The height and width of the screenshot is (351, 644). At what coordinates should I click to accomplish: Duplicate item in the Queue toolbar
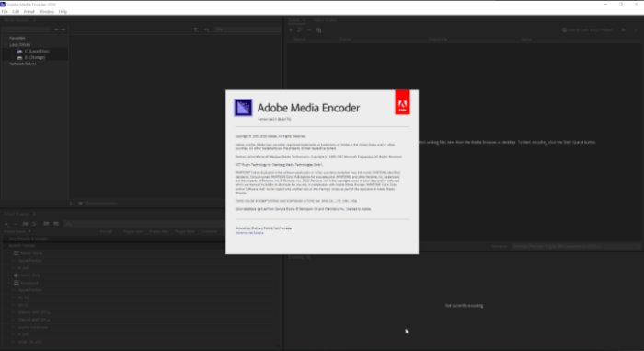tap(318, 30)
